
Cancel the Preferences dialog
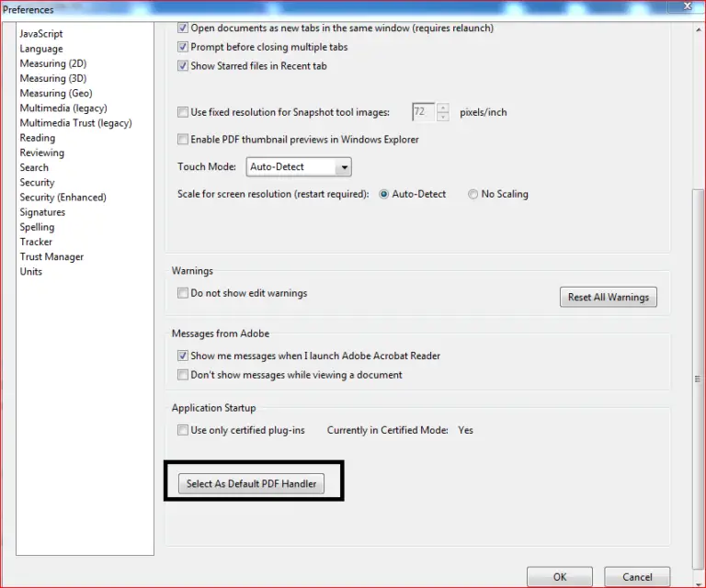pos(637,577)
